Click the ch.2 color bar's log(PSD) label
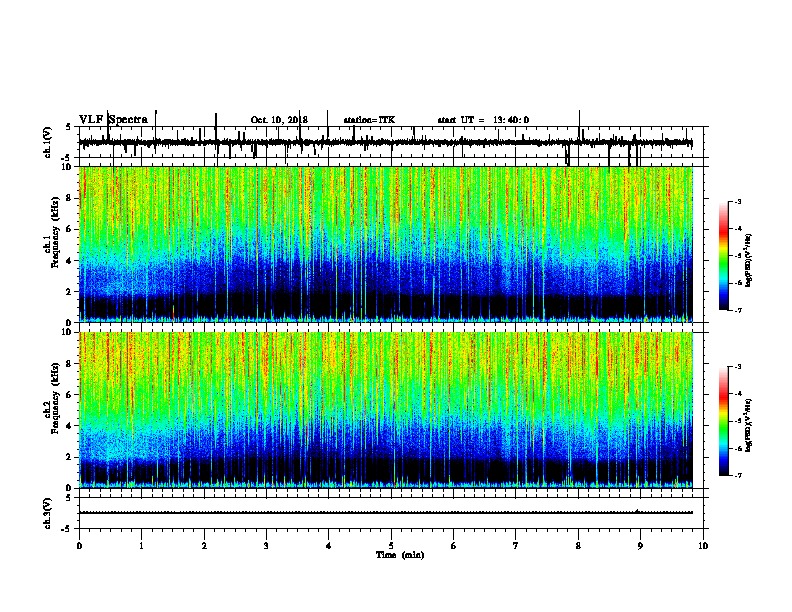The height and width of the screenshot is (612, 792). 749,426
